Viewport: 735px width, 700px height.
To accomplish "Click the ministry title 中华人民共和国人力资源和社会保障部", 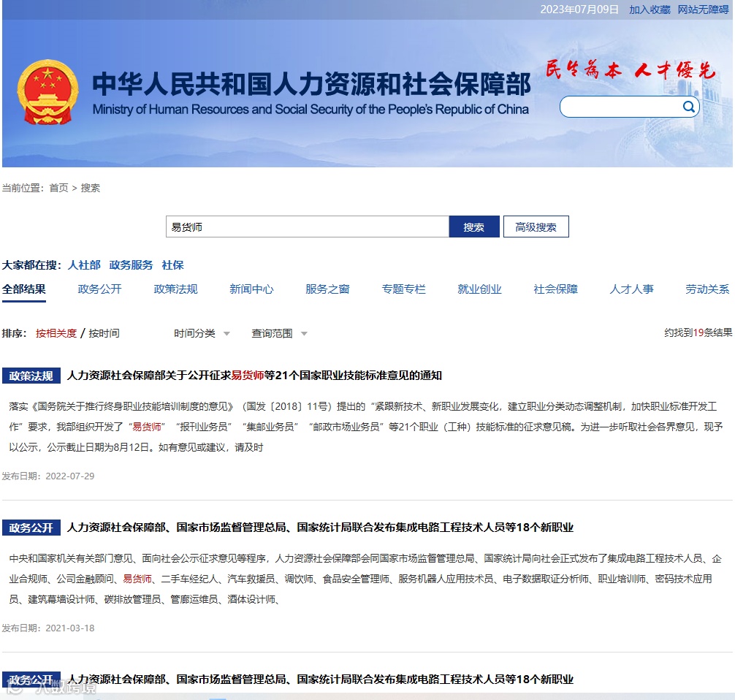I will pos(311,84).
